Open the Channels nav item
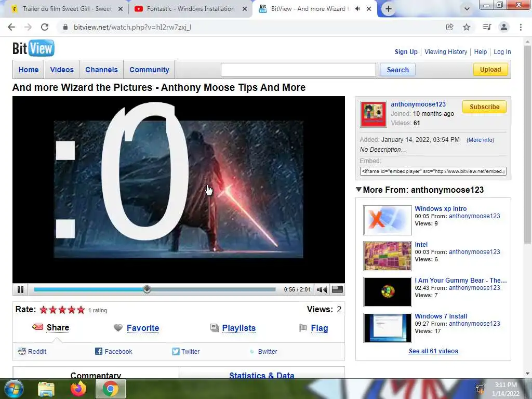 101,70
